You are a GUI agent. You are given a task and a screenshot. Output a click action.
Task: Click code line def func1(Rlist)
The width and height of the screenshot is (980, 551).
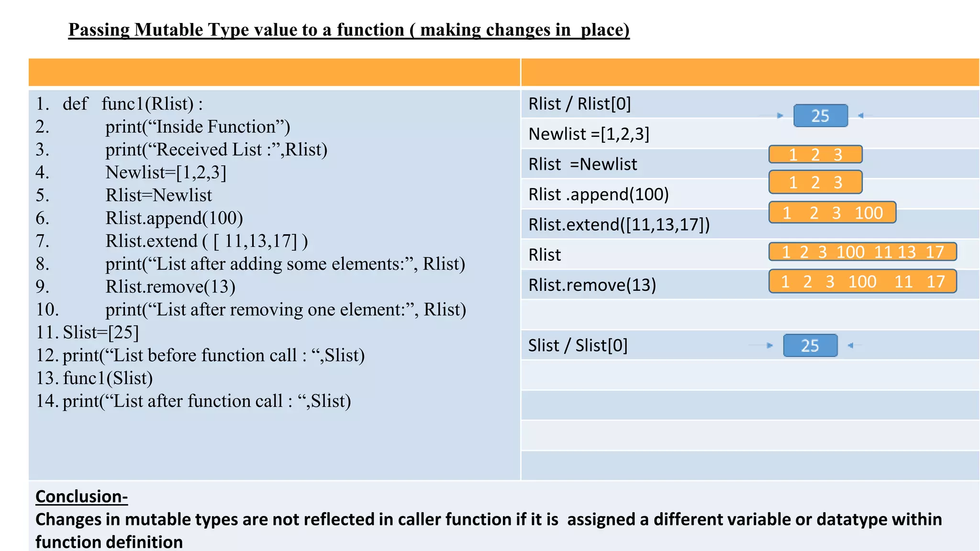[x=120, y=104]
